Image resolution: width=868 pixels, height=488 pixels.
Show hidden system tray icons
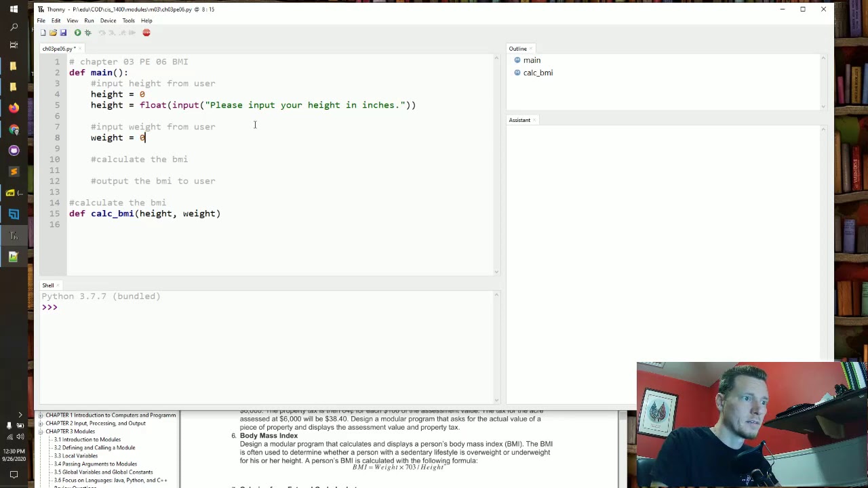(20, 414)
